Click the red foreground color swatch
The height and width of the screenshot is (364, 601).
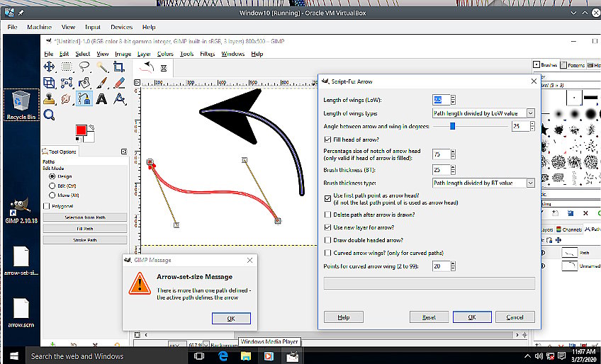click(x=81, y=130)
